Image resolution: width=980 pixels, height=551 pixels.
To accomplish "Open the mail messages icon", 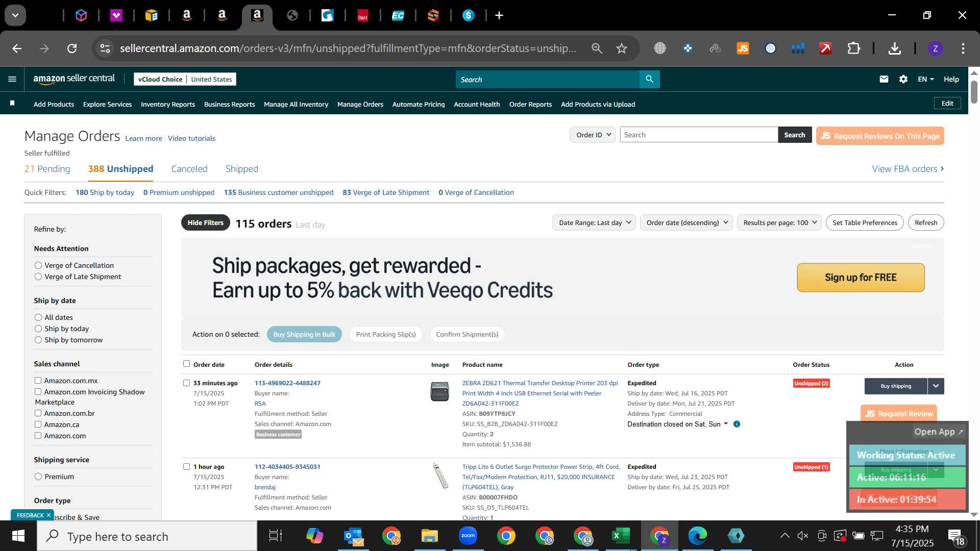I will pyautogui.click(x=884, y=79).
